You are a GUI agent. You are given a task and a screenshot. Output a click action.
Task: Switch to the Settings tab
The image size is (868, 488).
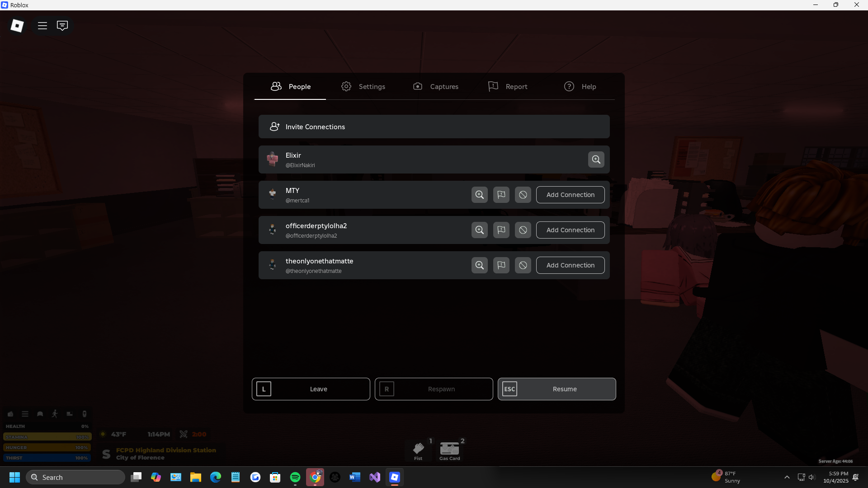coord(363,86)
